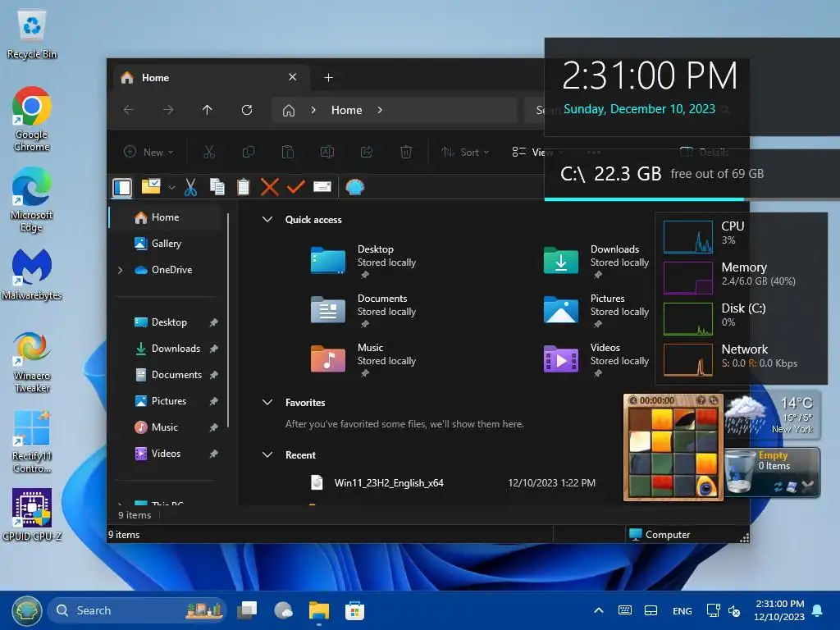Click the Delete trash icon in command bar
Viewport: 840px width, 630px height.
pyautogui.click(x=406, y=152)
